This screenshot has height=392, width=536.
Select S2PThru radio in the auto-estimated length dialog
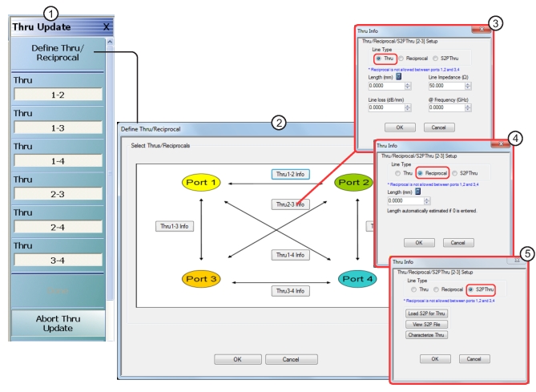coord(454,173)
